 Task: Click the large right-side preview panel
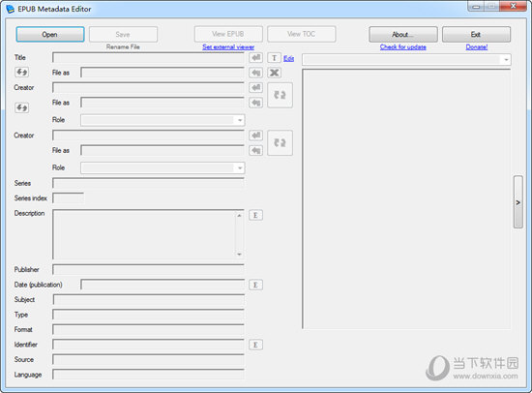pos(406,199)
